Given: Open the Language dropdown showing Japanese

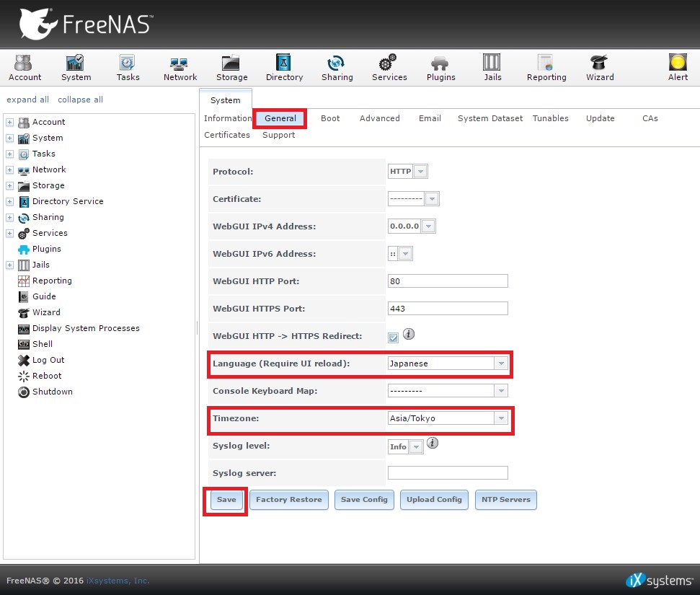Looking at the screenshot, I should click(x=501, y=363).
